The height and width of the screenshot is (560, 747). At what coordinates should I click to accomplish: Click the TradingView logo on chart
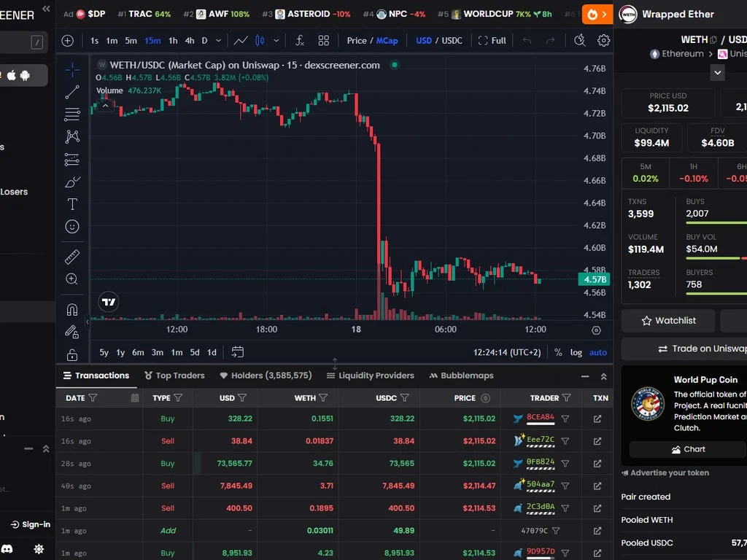click(x=109, y=302)
